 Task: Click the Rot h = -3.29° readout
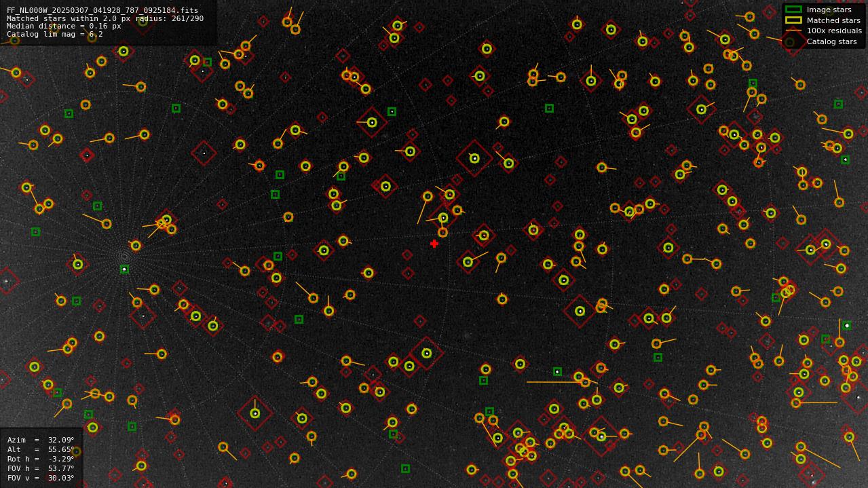click(x=41, y=459)
